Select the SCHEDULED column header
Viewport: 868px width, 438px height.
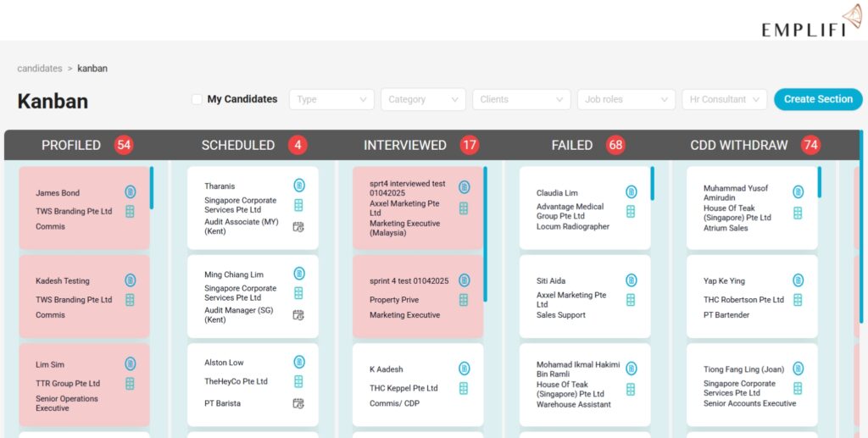coord(238,145)
